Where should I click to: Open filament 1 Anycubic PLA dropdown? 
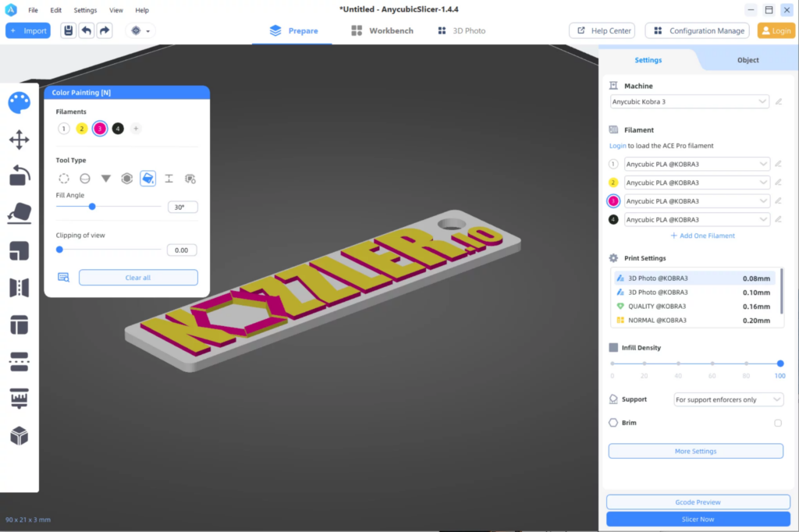coord(697,164)
